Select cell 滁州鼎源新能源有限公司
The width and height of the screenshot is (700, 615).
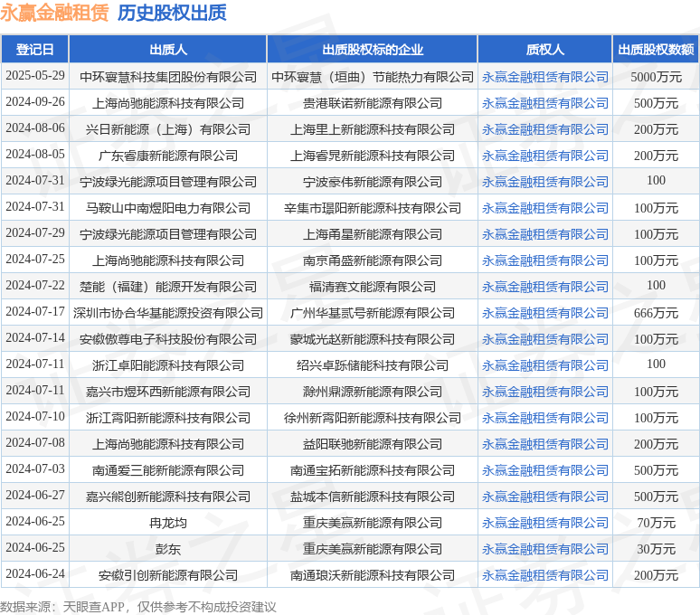tap(373, 392)
